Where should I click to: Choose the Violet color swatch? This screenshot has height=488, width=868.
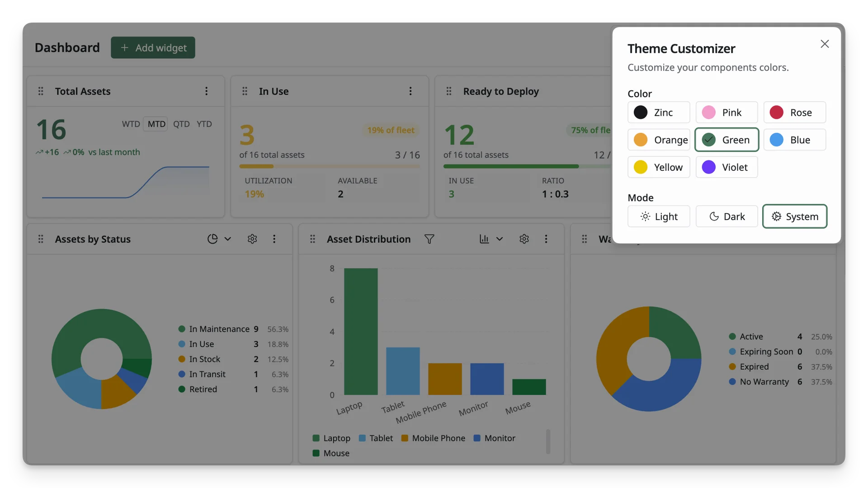tap(726, 167)
